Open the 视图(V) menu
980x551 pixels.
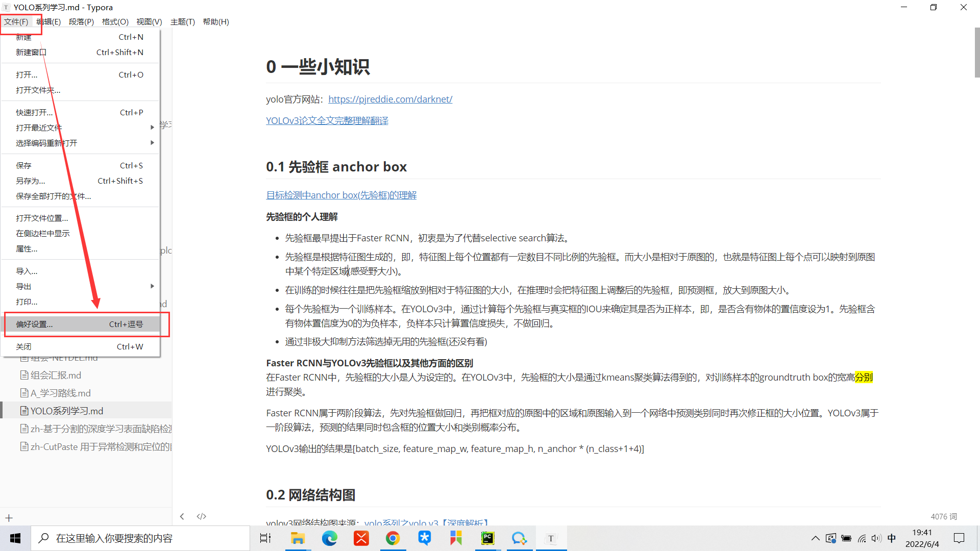(149, 22)
